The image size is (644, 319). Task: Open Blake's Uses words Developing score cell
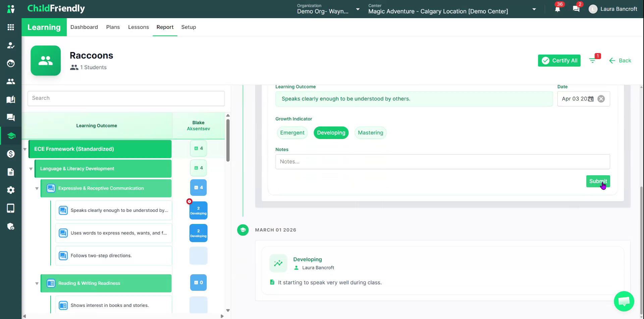[199, 233]
